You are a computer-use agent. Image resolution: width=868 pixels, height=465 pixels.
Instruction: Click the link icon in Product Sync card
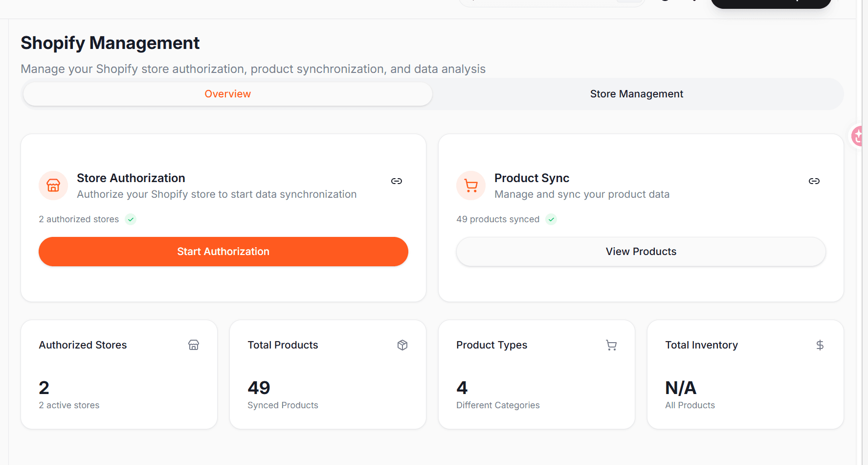pyautogui.click(x=814, y=181)
